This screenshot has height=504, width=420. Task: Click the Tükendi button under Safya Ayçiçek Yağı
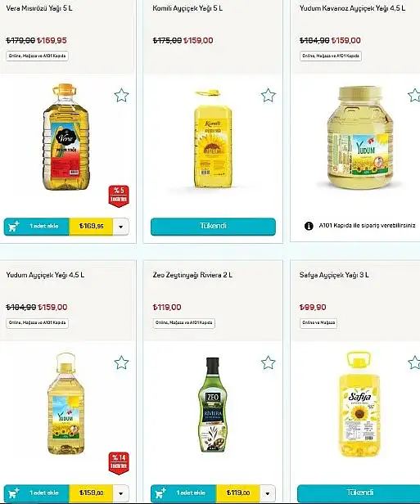pyautogui.click(x=359, y=493)
